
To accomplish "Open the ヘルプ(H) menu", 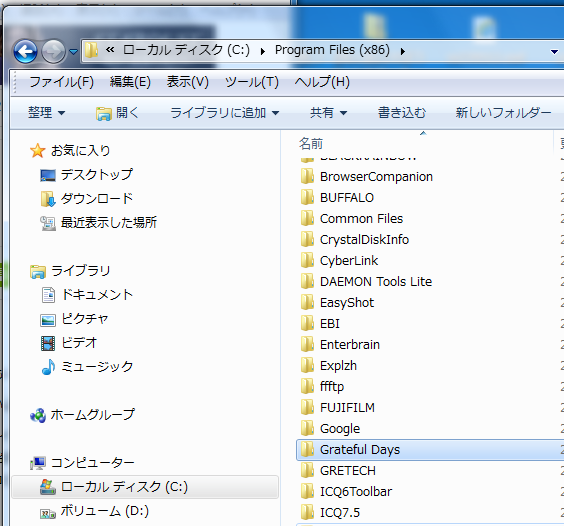I will [x=322, y=82].
